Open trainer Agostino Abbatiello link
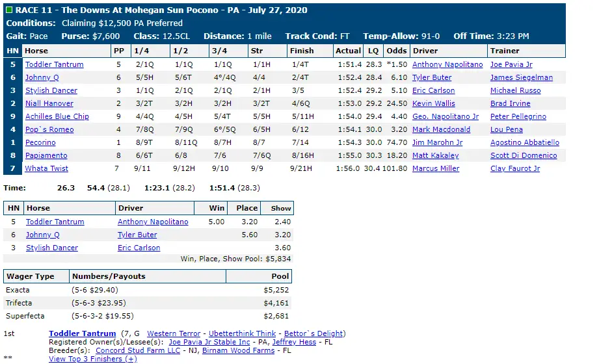Screen dimensions: 599x364 [524, 142]
